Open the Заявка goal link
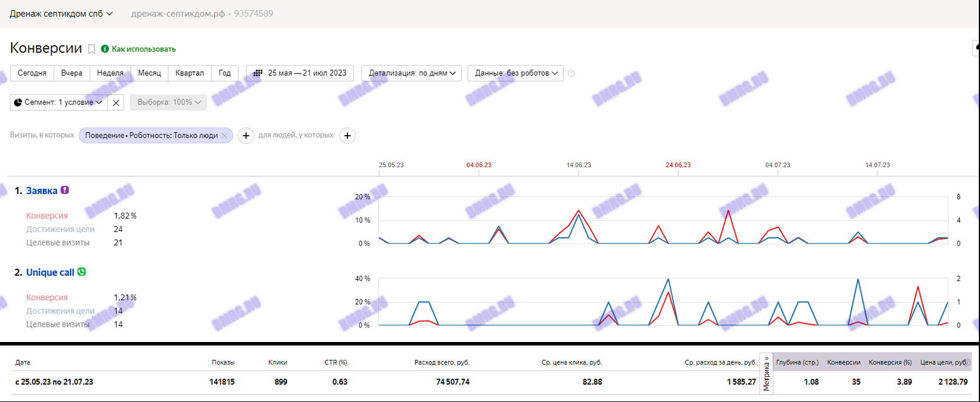The image size is (980, 402). coord(41,191)
